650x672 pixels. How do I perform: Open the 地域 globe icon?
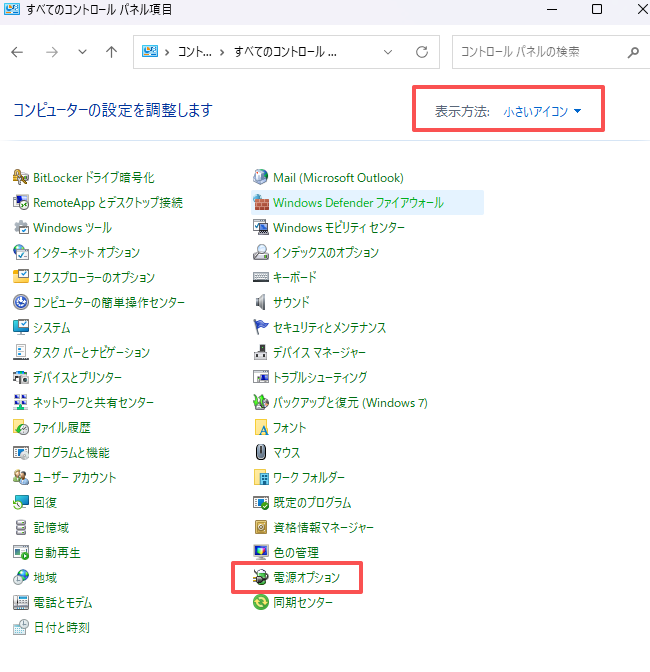click(21, 577)
